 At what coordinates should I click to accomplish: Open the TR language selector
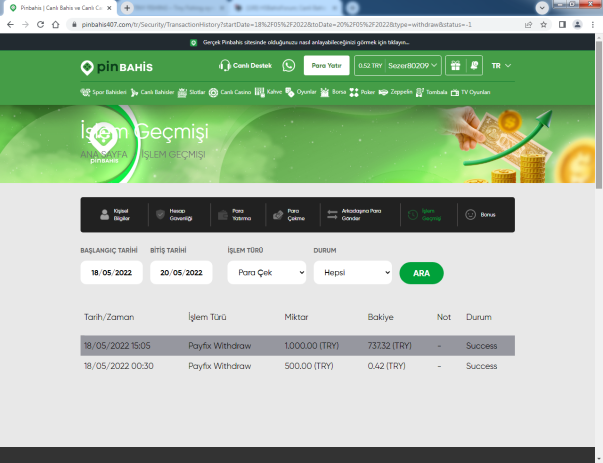pos(501,66)
